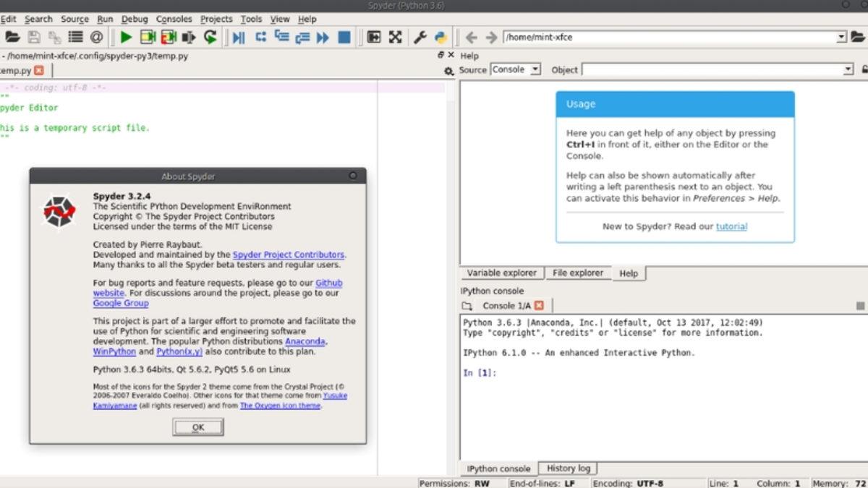Image resolution: width=868 pixels, height=488 pixels.
Task: Toggle maximize current pane icon
Action: 374,37
